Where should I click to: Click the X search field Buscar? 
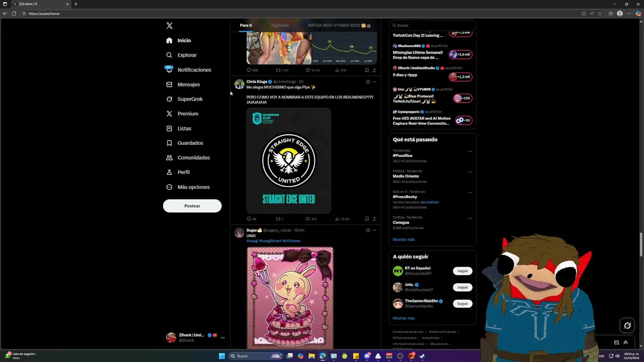coord(433,25)
